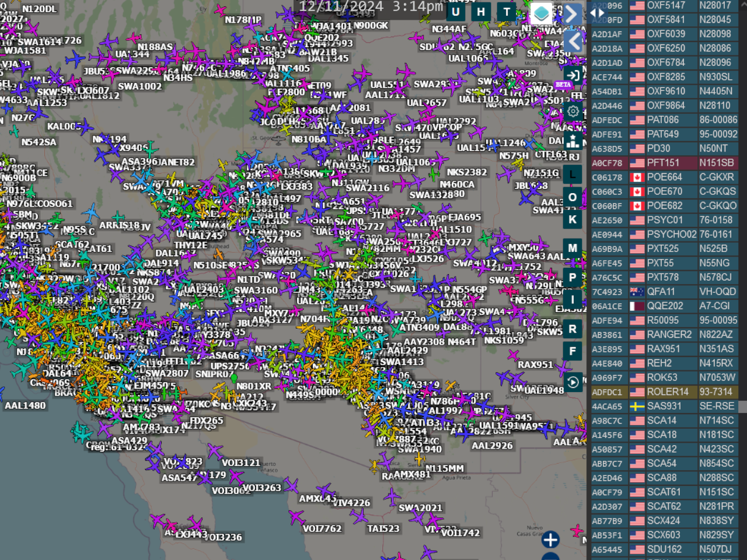Toggle the P map button

click(x=573, y=277)
